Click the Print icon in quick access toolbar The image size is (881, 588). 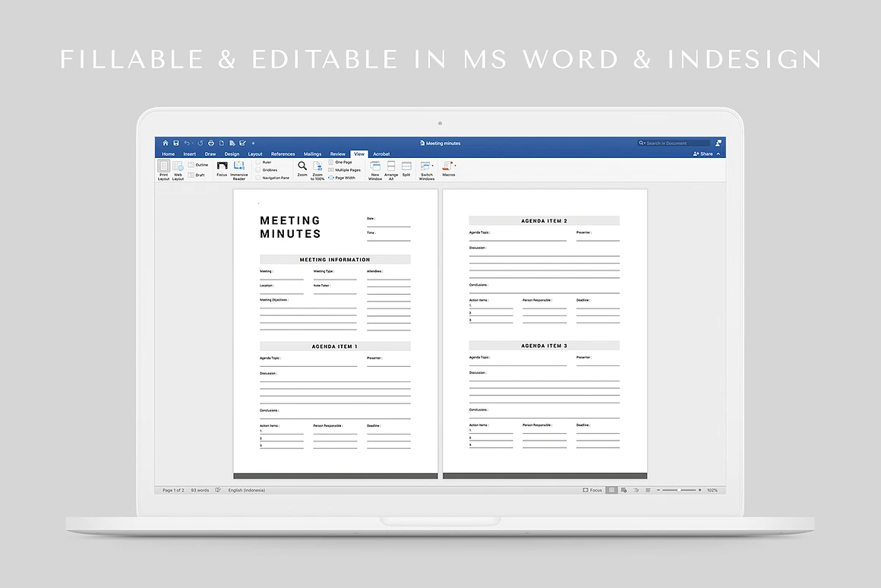[x=211, y=143]
